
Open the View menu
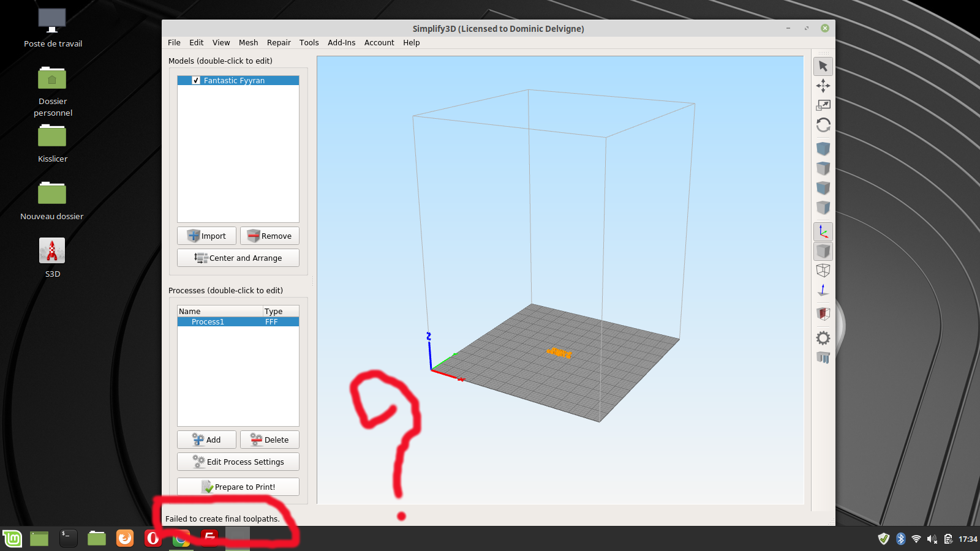point(221,43)
